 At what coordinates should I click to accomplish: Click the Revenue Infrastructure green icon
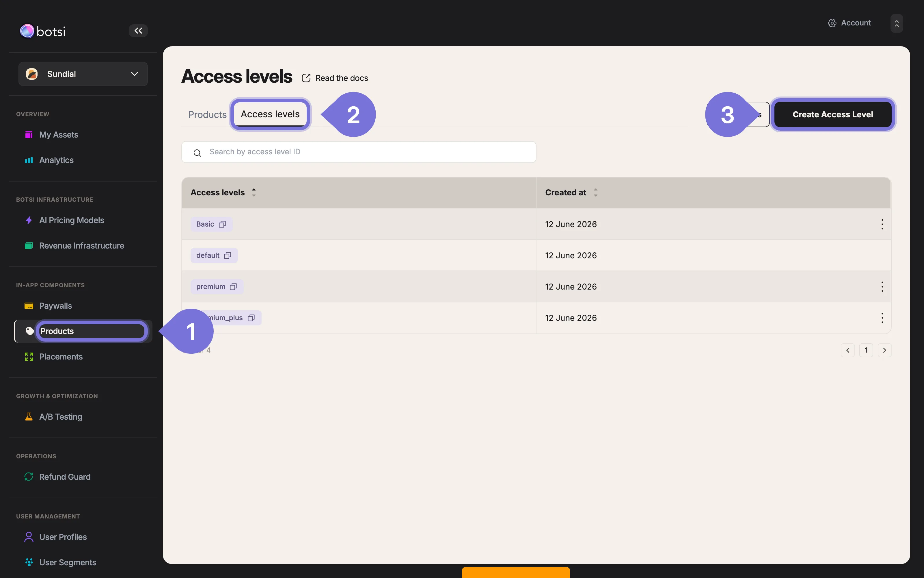[x=29, y=246]
